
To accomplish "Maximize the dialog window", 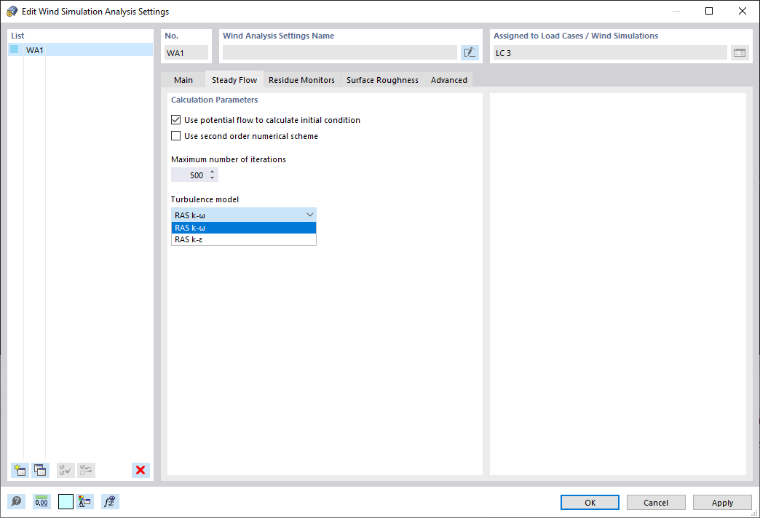I will [709, 11].
